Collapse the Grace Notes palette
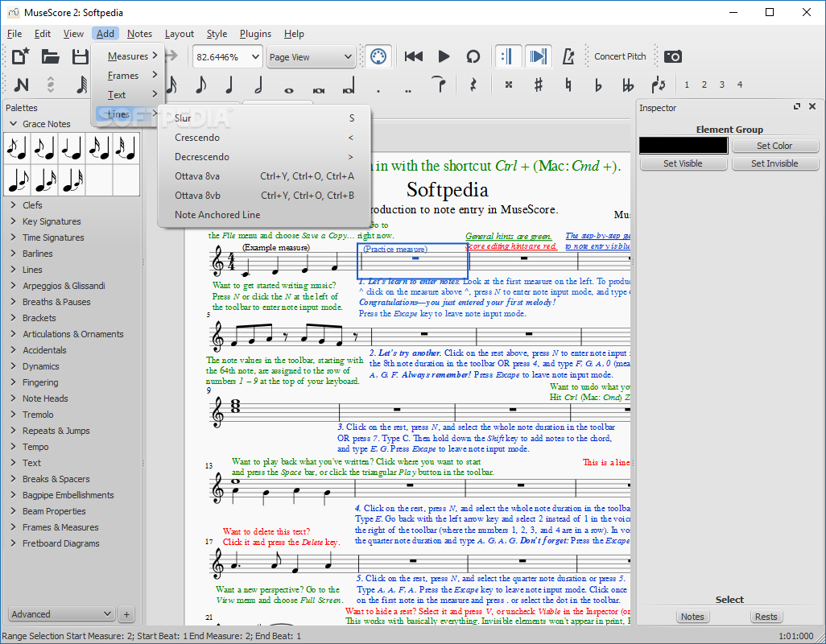 tap(14, 124)
